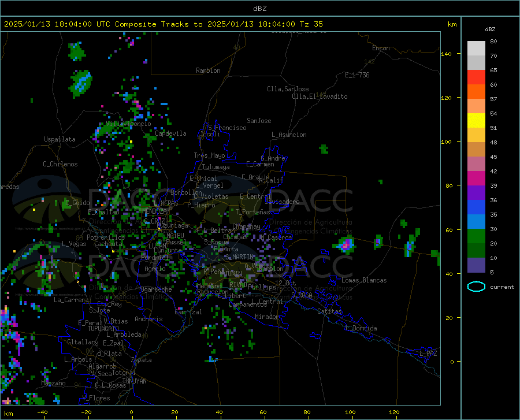
Task: Click the Encon label
Action: pyautogui.click(x=381, y=48)
